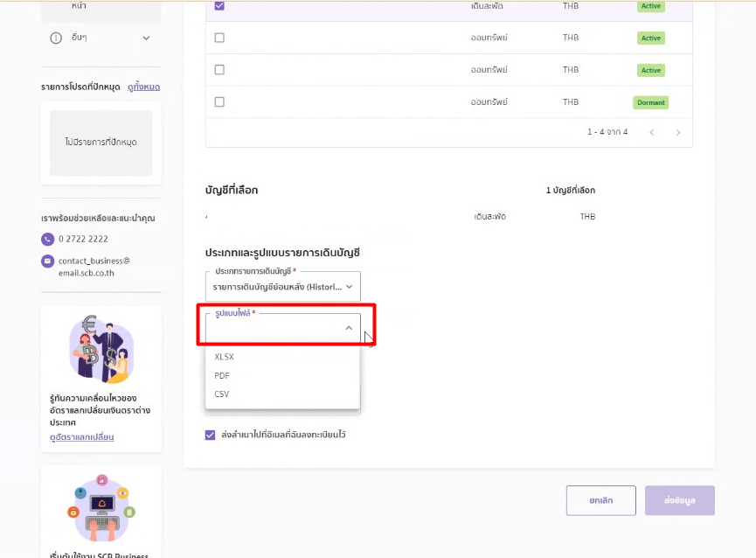Click the ไม่มีรายการที่ปักหมุด empty pinned box
The height and width of the screenshot is (558, 756).
[101, 143]
